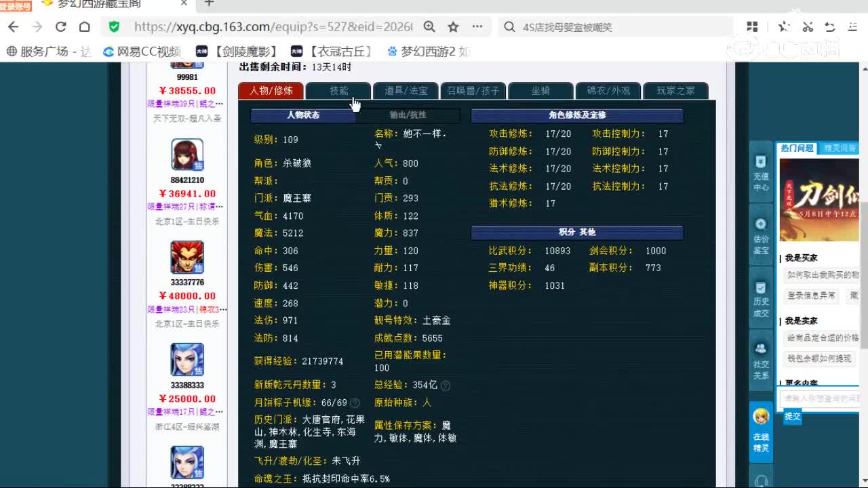Open the 刀剑 promotional banner

(x=820, y=200)
